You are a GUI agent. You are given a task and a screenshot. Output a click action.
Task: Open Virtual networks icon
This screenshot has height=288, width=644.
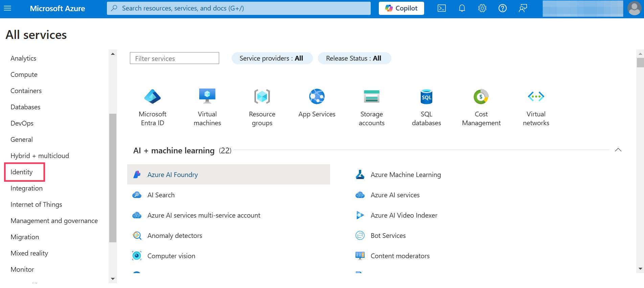click(536, 96)
